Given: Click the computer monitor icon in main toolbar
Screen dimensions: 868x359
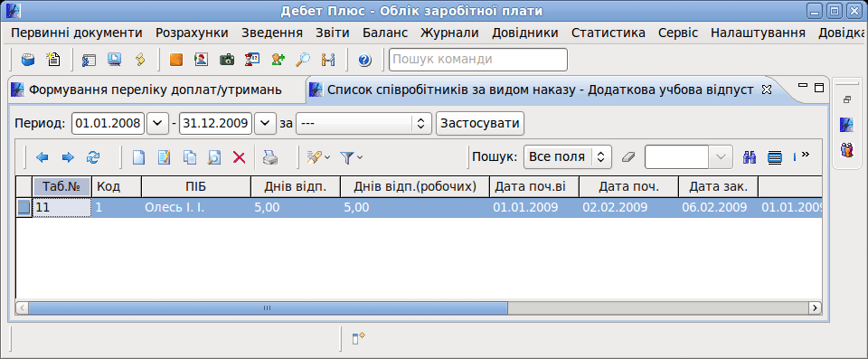Looking at the screenshot, I should 114,60.
